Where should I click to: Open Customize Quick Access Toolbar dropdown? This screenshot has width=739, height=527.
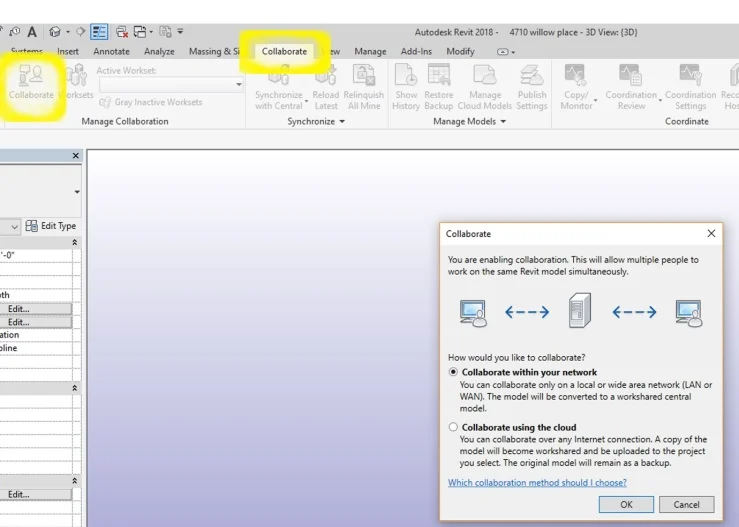pos(180,32)
